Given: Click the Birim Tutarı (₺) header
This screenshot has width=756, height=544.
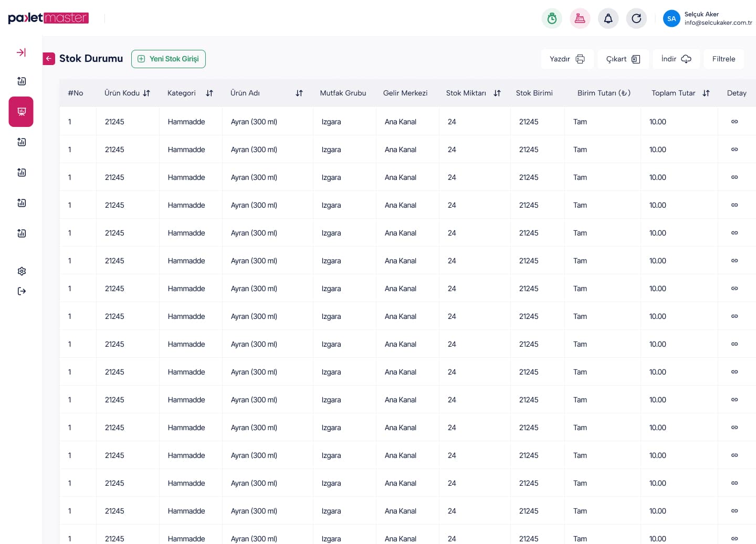Looking at the screenshot, I should click(x=604, y=93).
